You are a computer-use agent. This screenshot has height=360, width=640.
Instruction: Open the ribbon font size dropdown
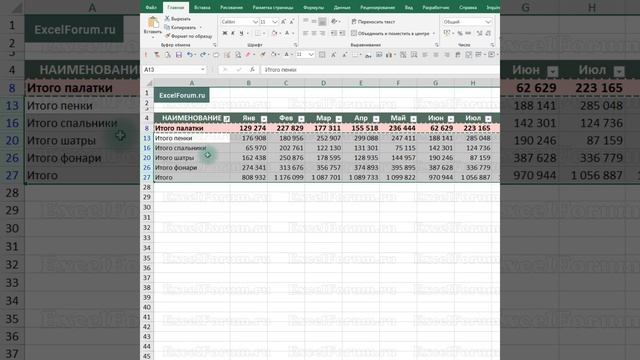pos(275,22)
